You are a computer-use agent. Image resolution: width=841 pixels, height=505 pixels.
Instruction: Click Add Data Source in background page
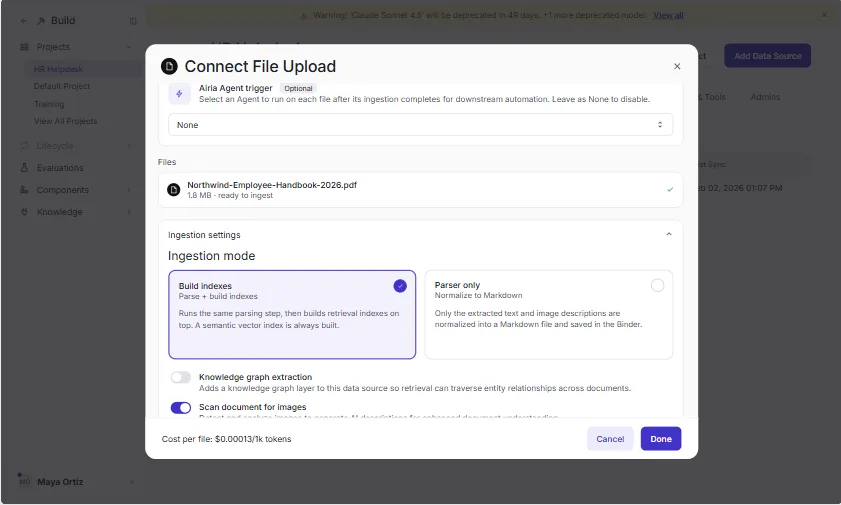(768, 56)
